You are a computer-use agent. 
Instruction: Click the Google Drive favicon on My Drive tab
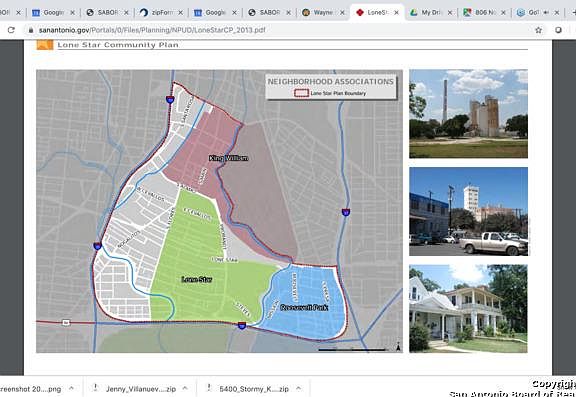pos(414,12)
